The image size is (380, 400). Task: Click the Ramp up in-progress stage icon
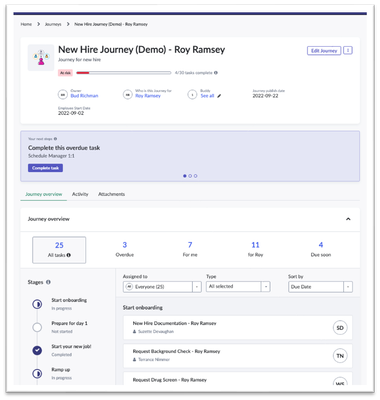pos(37,373)
